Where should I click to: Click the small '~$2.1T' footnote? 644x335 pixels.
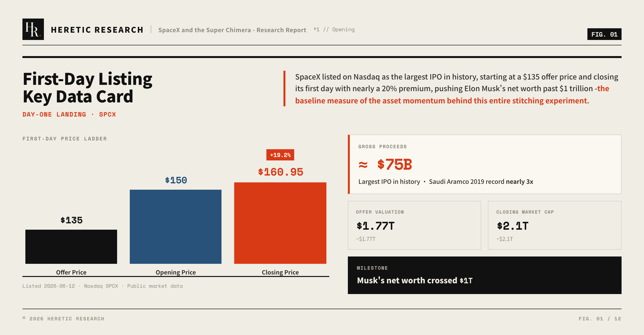click(504, 239)
